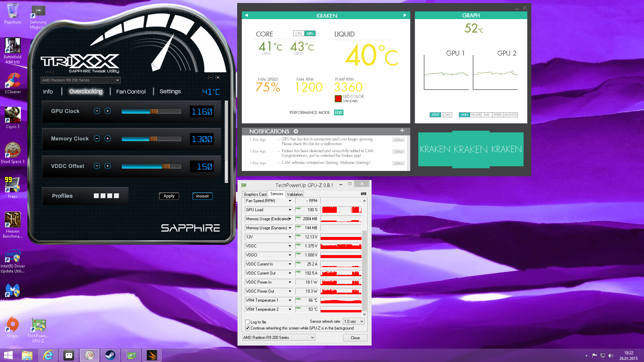Go to next device with Kraken right arrow
Screen dimensions: 644x362
[405, 15]
